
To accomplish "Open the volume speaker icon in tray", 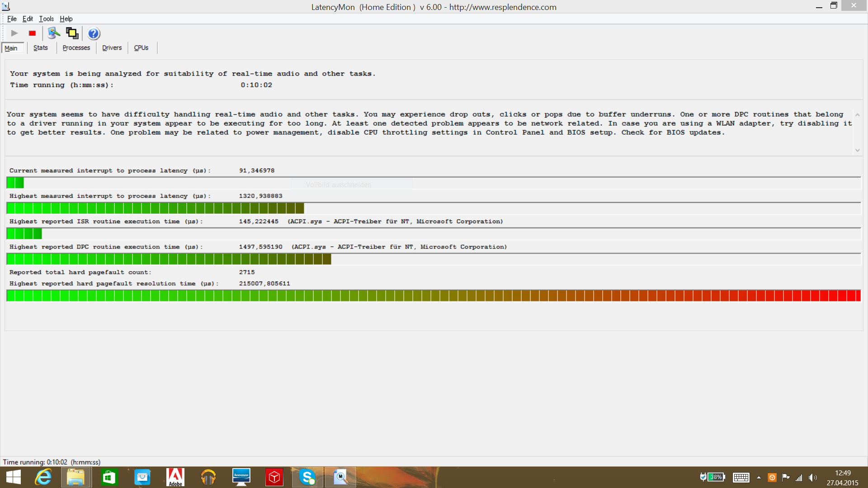I will (813, 478).
